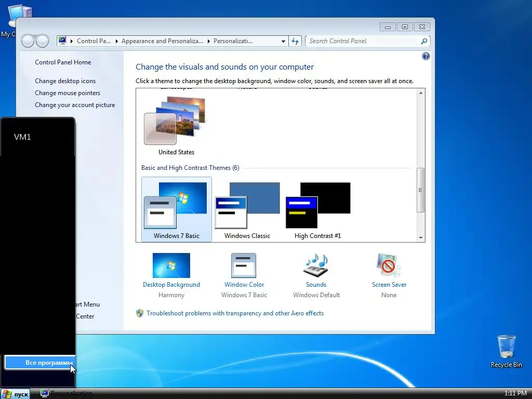Click the shield icon beside Troubleshoot link
Image resolution: width=532 pixels, height=399 pixels.
(x=139, y=313)
